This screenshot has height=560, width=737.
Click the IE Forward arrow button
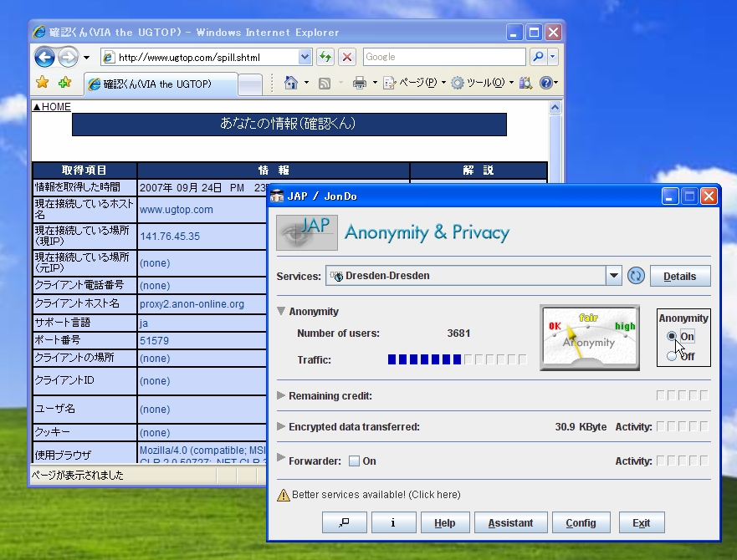pyautogui.click(x=69, y=58)
